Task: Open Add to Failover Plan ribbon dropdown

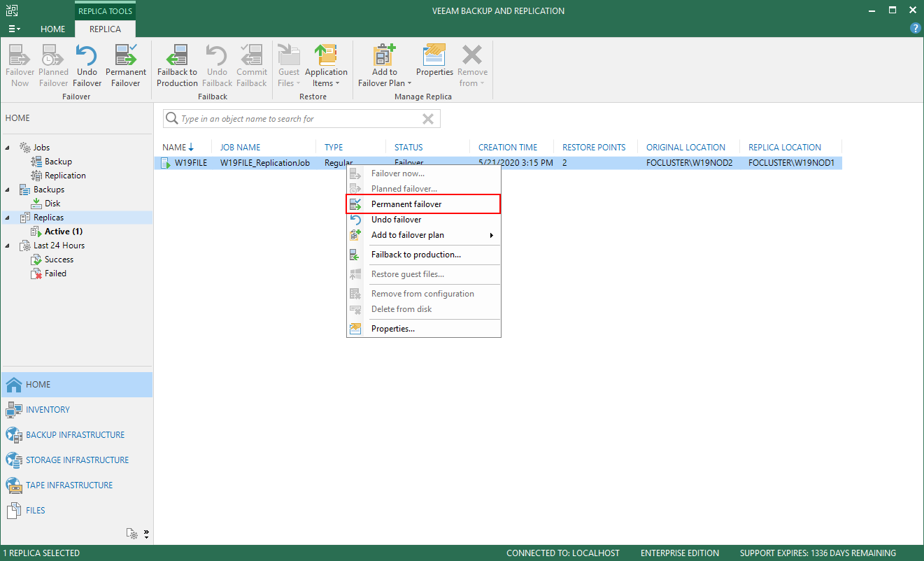Action: coord(384,66)
